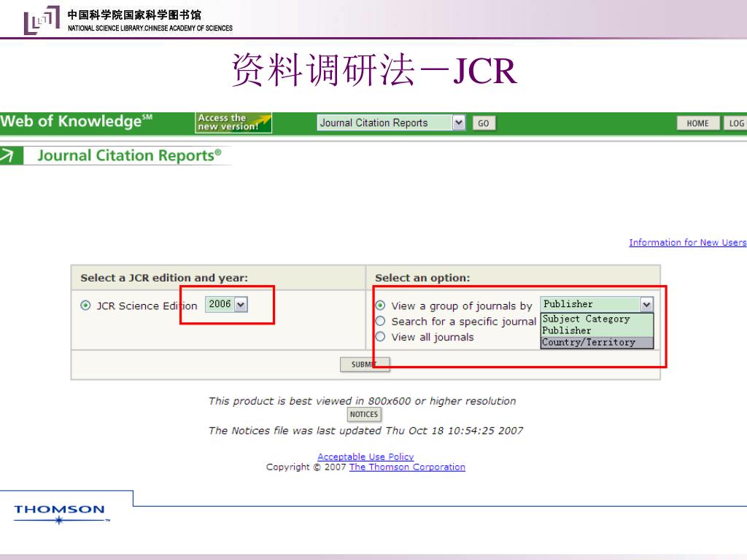This screenshot has height=560, width=747.
Task: Open The Thomson Corporation link
Action: coord(407,467)
